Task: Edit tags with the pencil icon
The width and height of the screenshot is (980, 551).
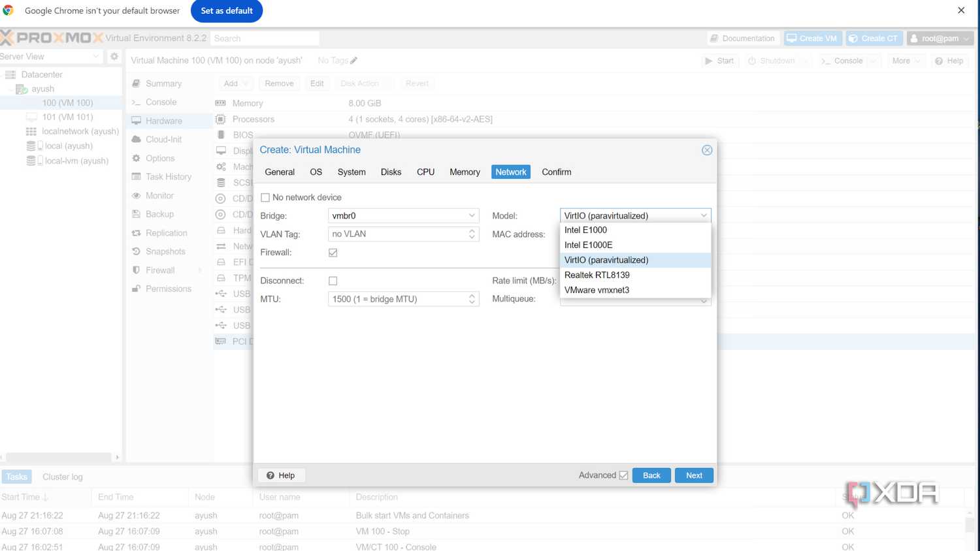Action: click(353, 61)
